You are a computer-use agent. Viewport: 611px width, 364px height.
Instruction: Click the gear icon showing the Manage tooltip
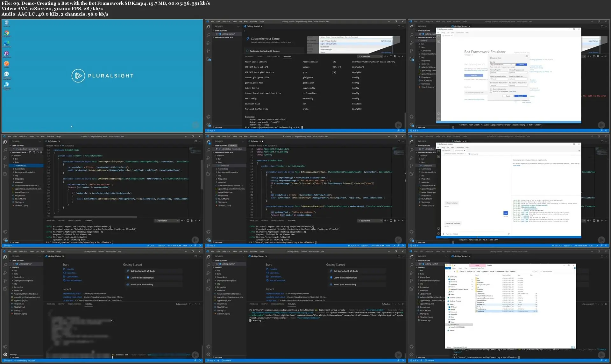(5, 354)
